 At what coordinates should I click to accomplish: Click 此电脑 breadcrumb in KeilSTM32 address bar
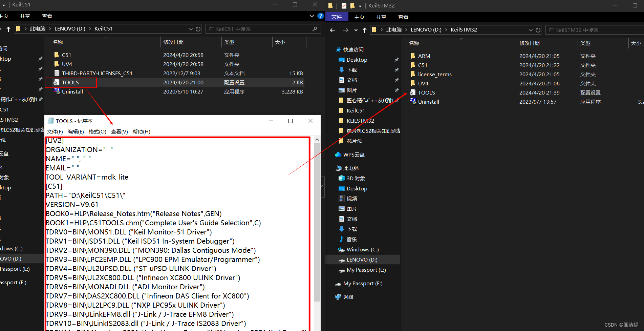click(394, 30)
